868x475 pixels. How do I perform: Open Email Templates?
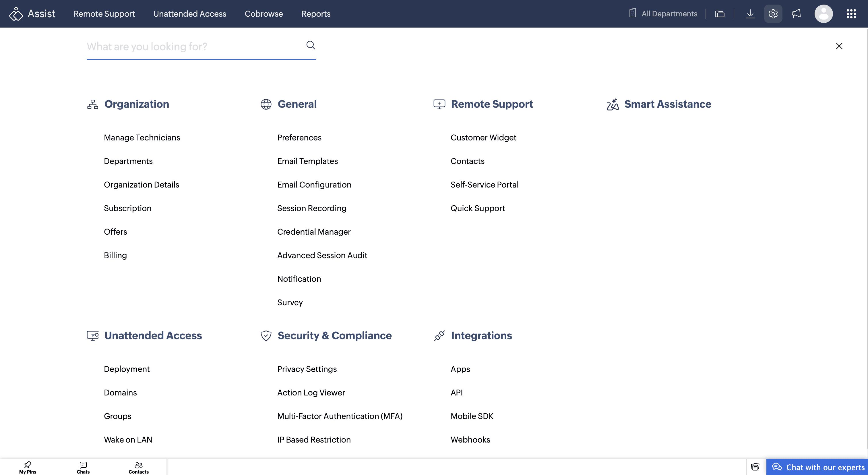[307, 161]
